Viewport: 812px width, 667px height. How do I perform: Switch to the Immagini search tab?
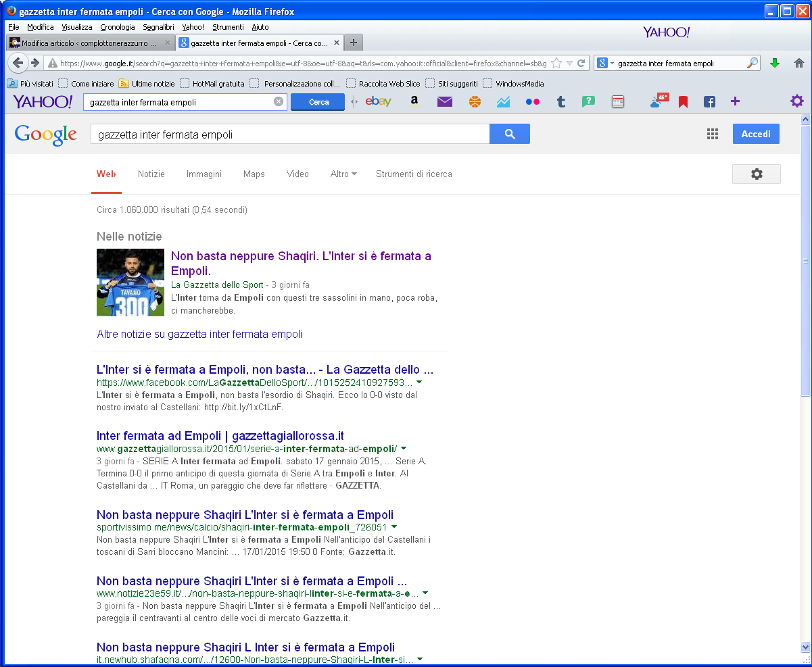coord(204,174)
